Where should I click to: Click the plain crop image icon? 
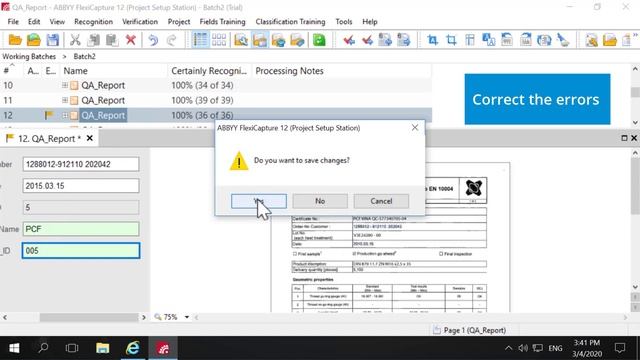pos(451,40)
